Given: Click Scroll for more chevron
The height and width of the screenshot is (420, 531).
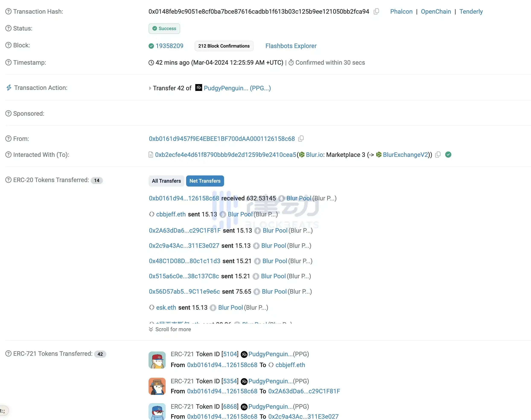Looking at the screenshot, I should tap(151, 329).
